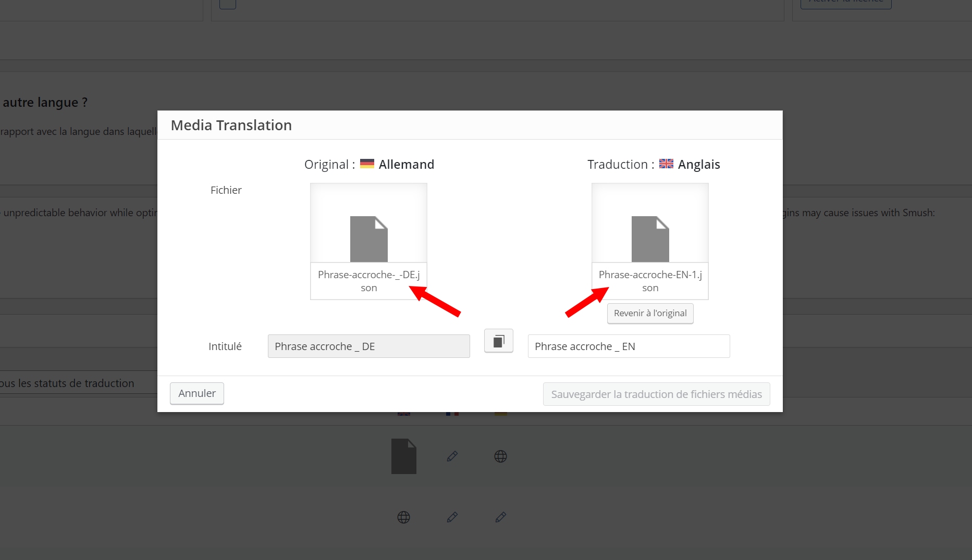This screenshot has width=972, height=560.
Task: Click 'Sauvegarder la traduction de fichiers médias'
Action: (x=656, y=394)
